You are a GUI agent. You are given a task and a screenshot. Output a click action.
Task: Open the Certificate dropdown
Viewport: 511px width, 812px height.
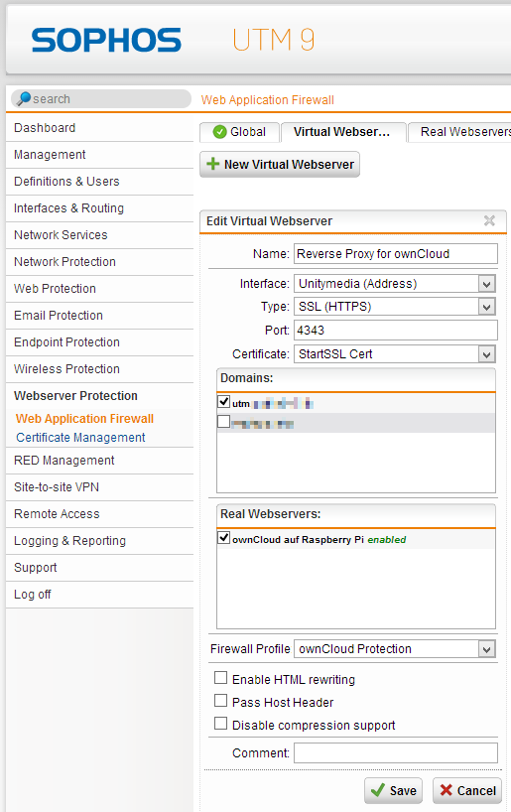395,354
